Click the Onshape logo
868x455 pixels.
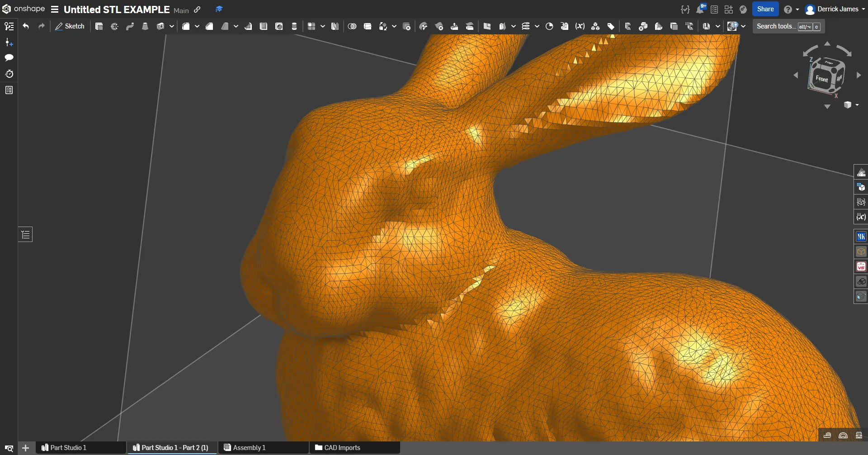[x=24, y=9]
